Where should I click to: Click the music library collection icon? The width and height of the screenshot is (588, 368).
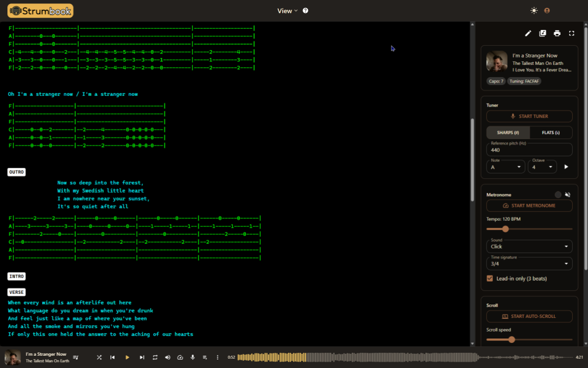pyautogui.click(x=542, y=33)
